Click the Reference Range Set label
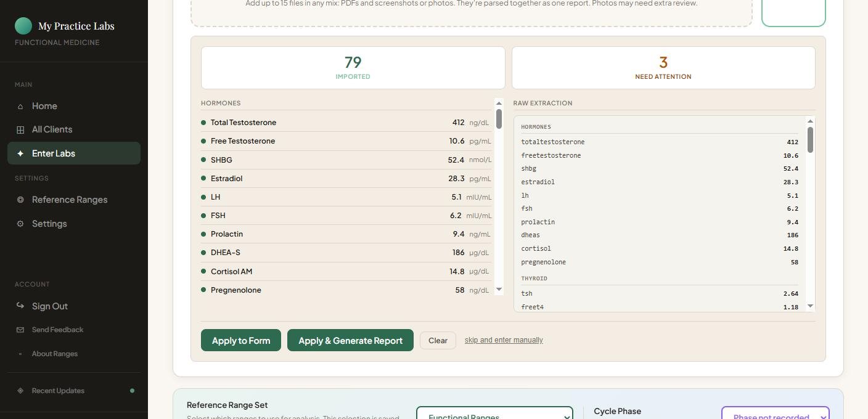The width and height of the screenshot is (868, 419). pos(227,405)
